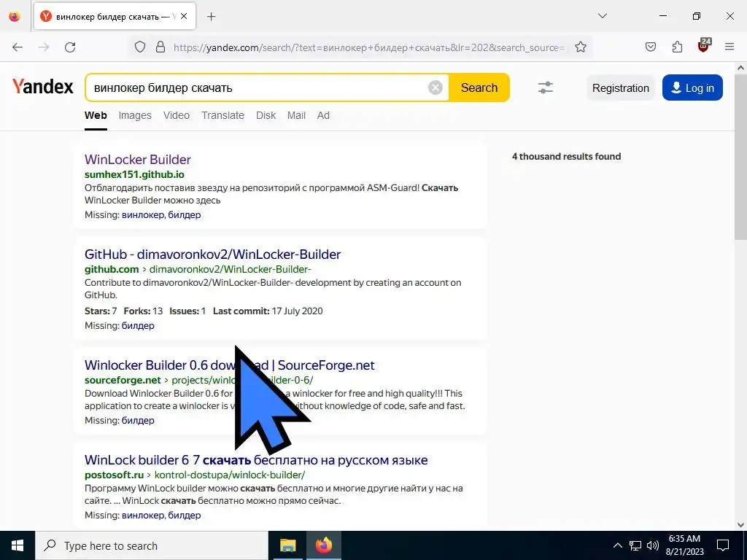Image resolution: width=747 pixels, height=560 pixels.
Task: Open the Mail tab
Action: [x=296, y=115]
